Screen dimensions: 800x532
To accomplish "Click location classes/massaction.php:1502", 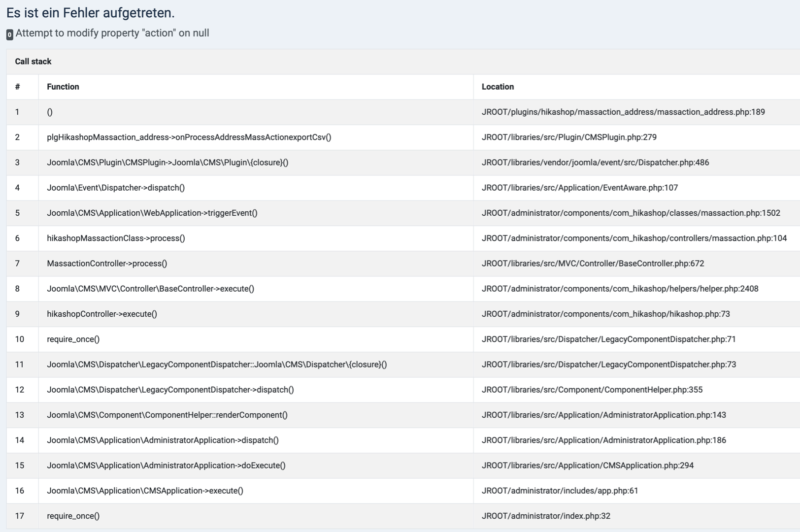I will tap(631, 213).
